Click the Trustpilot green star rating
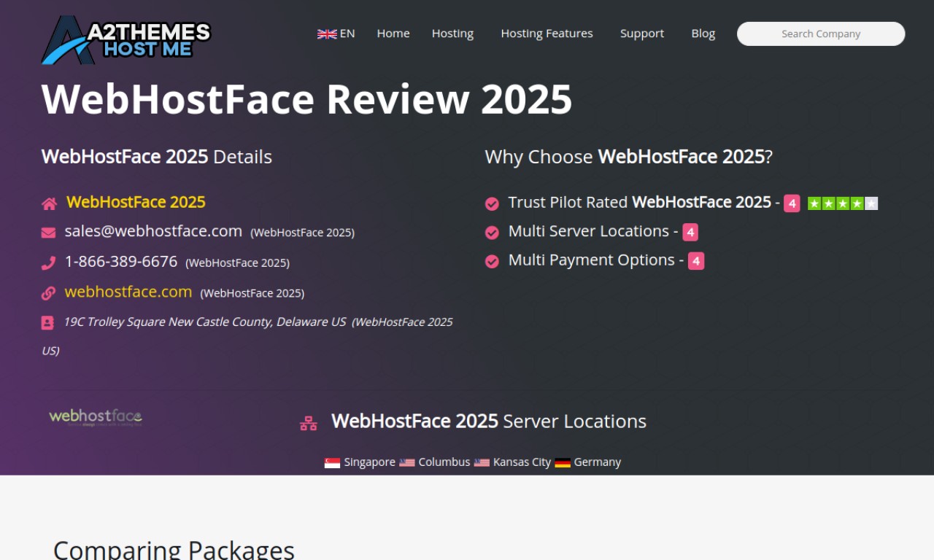 click(x=843, y=203)
